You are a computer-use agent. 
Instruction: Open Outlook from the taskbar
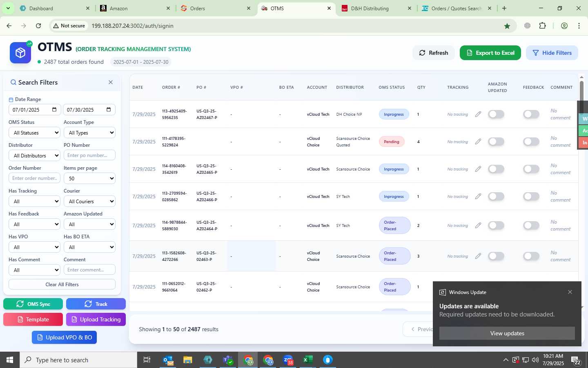(x=168, y=360)
